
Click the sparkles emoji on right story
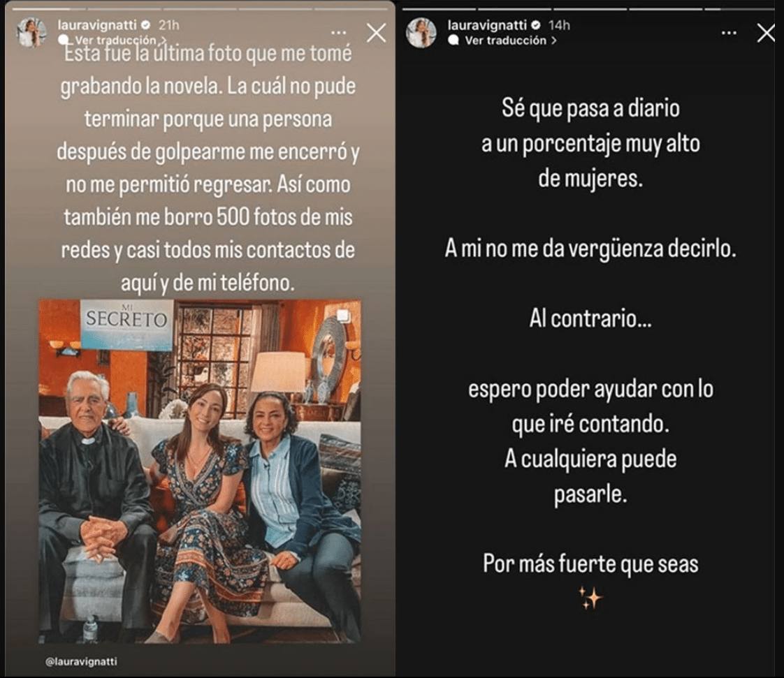590,598
